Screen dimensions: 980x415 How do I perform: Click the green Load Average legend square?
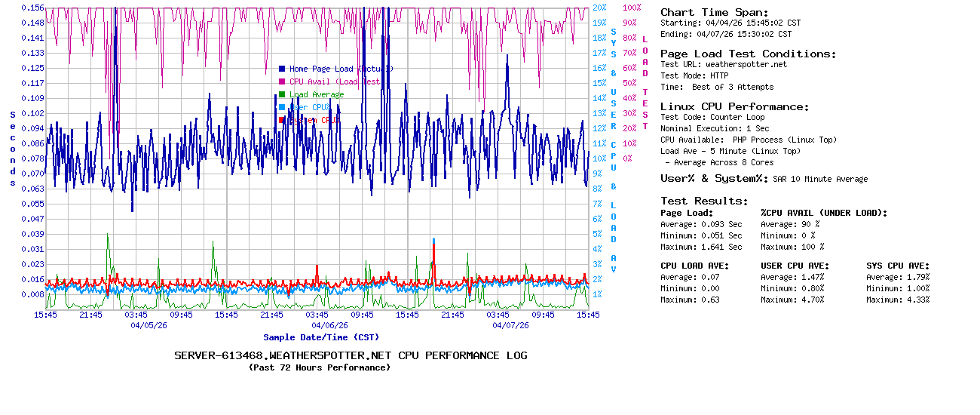(282, 94)
